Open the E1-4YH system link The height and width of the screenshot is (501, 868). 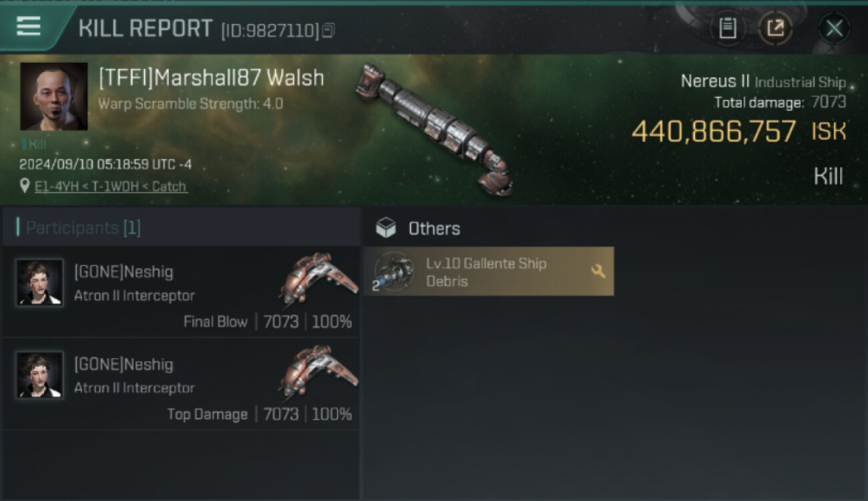(x=56, y=186)
